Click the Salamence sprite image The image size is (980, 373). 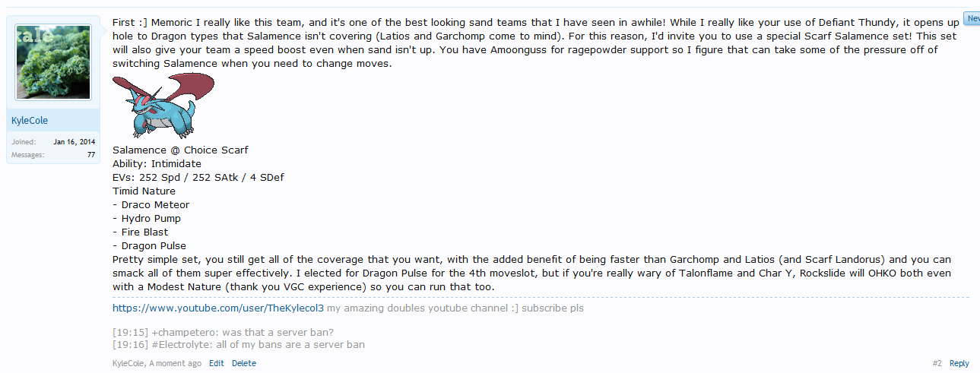[163, 105]
